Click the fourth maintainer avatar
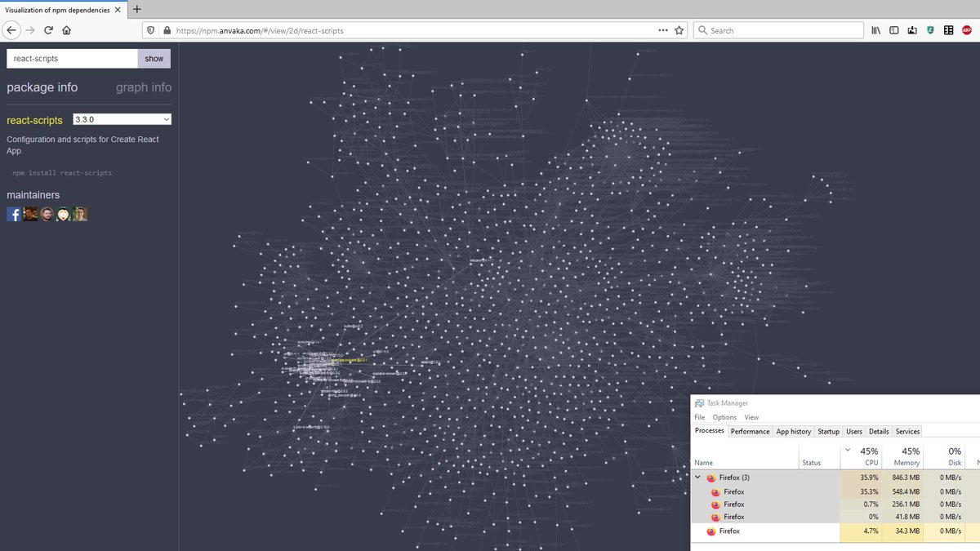This screenshot has width=980, height=551. click(x=63, y=214)
